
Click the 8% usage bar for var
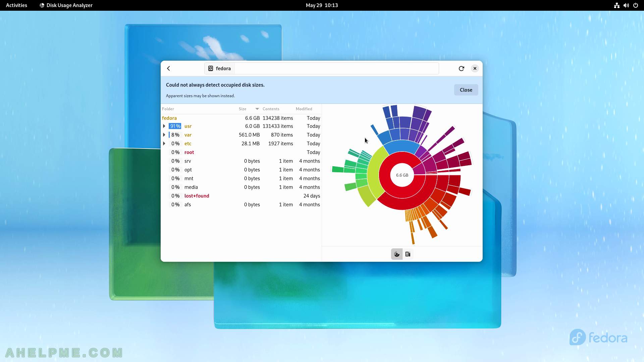tap(175, 135)
